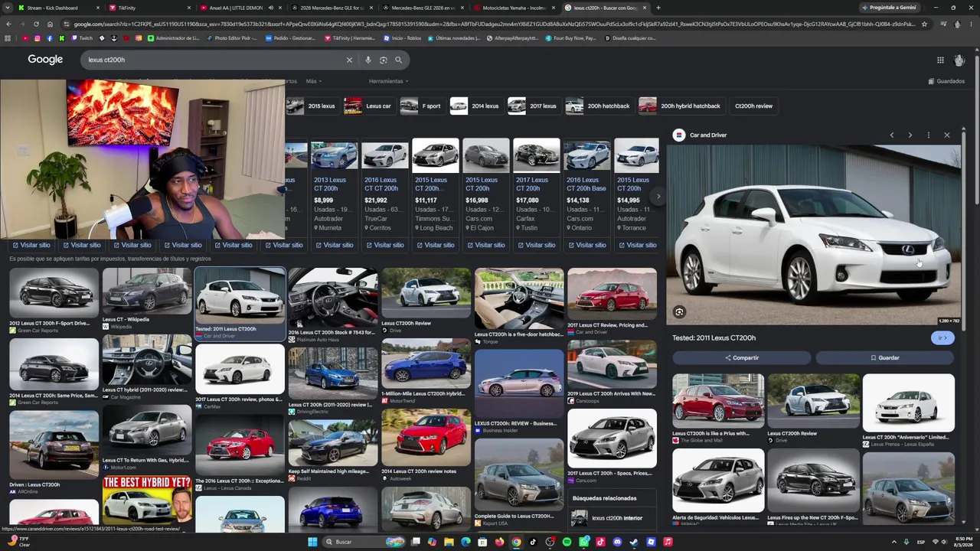
Task: Open the Twitch bookmark in bookmarks bar
Action: [x=82, y=38]
